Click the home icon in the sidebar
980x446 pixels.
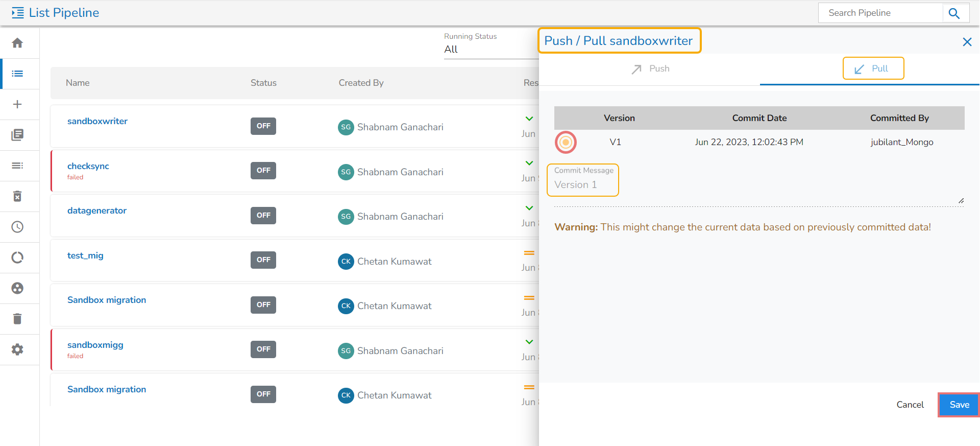[x=17, y=43]
